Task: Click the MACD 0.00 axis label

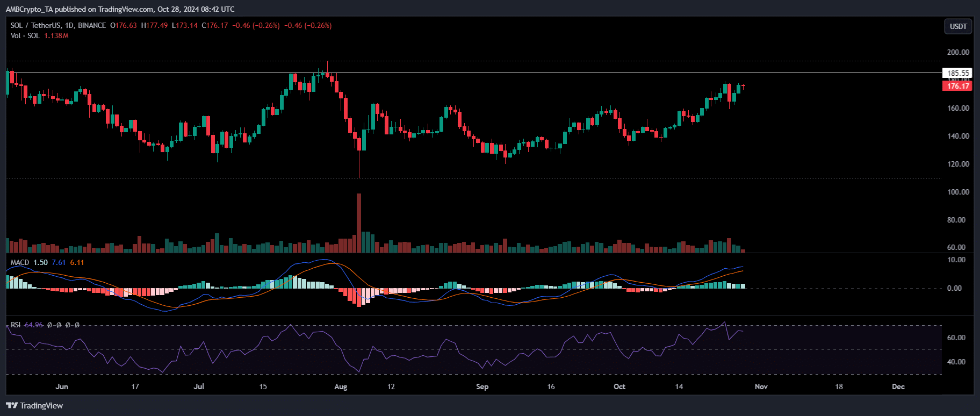Action: [954, 288]
